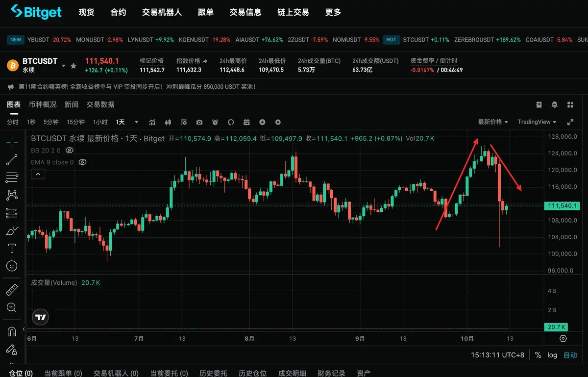This screenshot has height=377, width=588.
Task: Expand the more timeframes dropdown arrow
Action: point(137,122)
